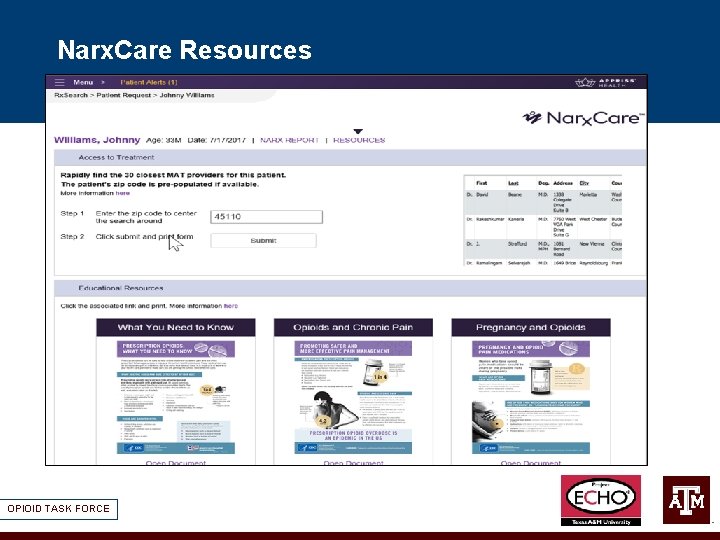Open the Safer Pain Management flyer thumbnail

coord(353,397)
